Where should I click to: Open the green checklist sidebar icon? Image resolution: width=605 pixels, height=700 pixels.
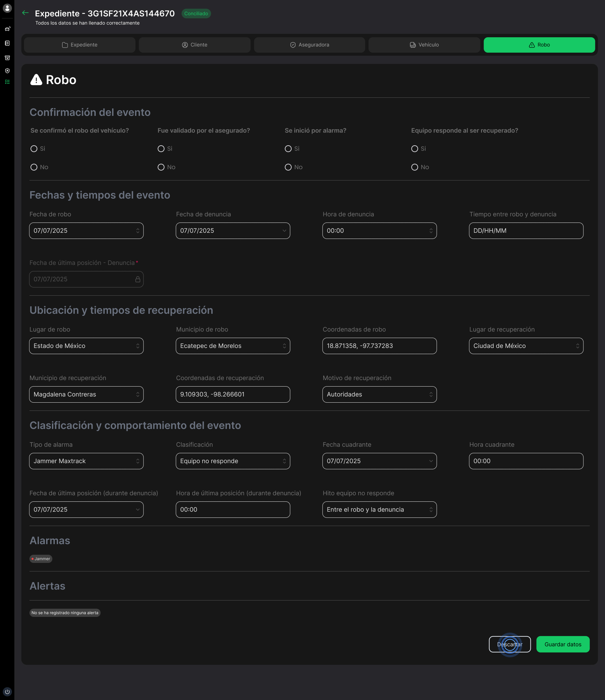click(7, 82)
